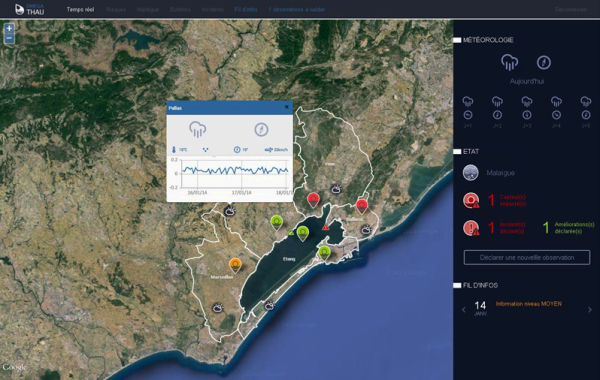Select the orange sensor marker near Marseillan

[235, 265]
